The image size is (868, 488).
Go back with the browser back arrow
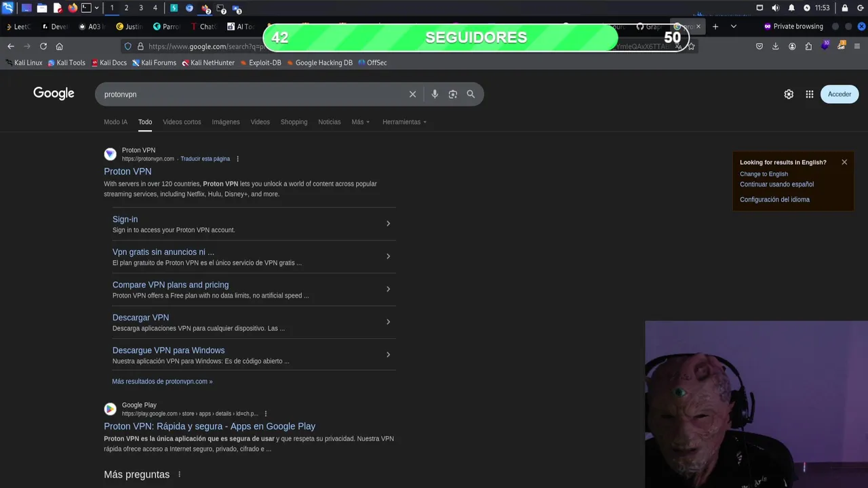click(x=11, y=46)
